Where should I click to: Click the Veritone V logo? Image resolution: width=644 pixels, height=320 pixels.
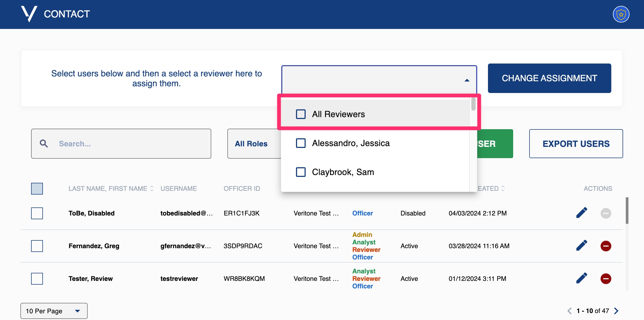point(29,14)
